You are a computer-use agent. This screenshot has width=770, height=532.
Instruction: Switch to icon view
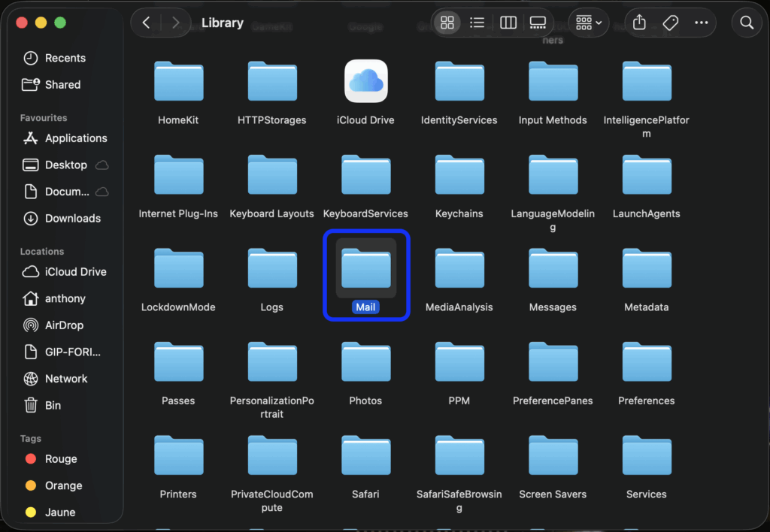click(x=447, y=23)
